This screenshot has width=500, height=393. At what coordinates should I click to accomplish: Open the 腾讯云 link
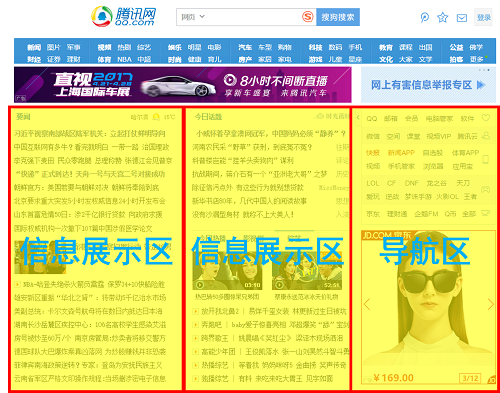467,136
